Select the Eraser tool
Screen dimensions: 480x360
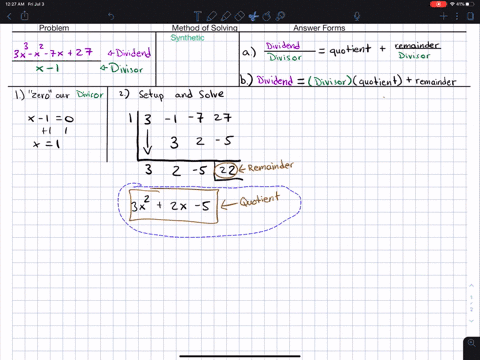(x=239, y=16)
